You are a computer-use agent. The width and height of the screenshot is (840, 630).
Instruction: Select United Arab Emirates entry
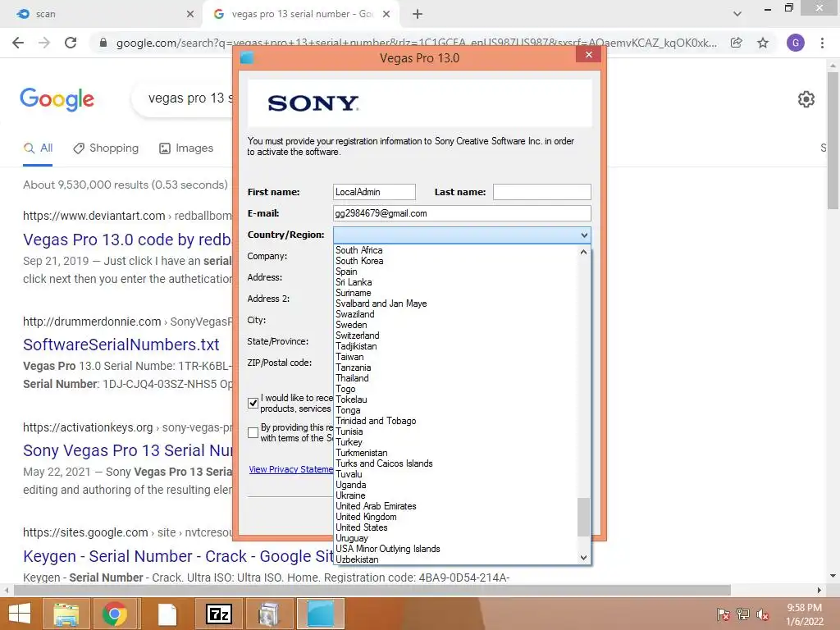376,506
